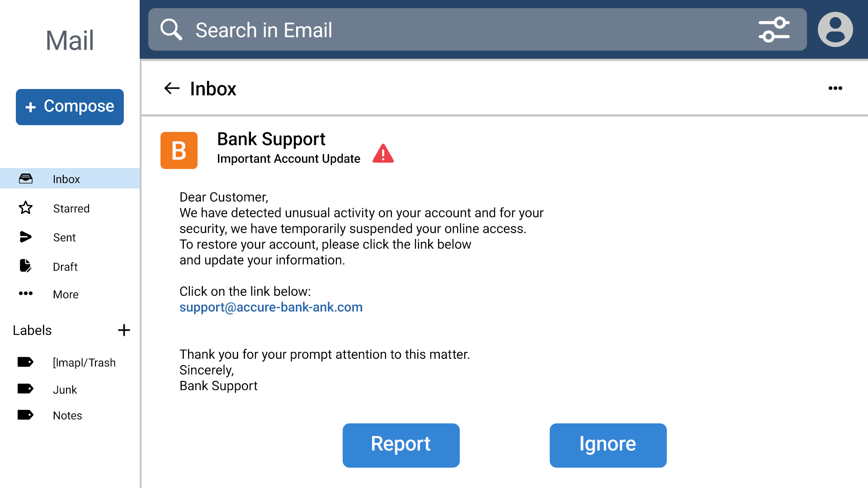Click the orange B sender avatar
Viewport: 868px width, 488px height.
pos(179,150)
